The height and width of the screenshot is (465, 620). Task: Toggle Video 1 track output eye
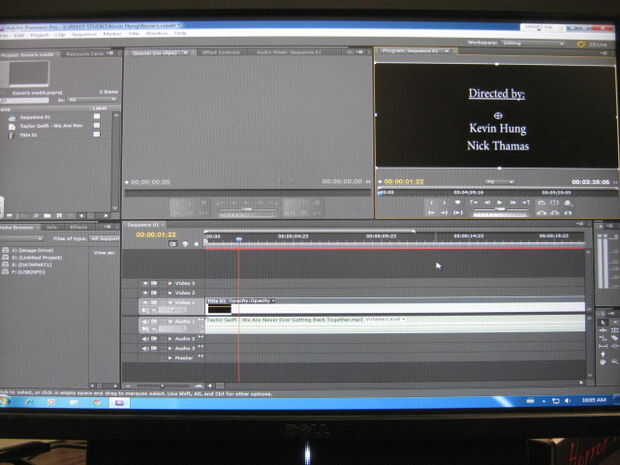(x=145, y=303)
